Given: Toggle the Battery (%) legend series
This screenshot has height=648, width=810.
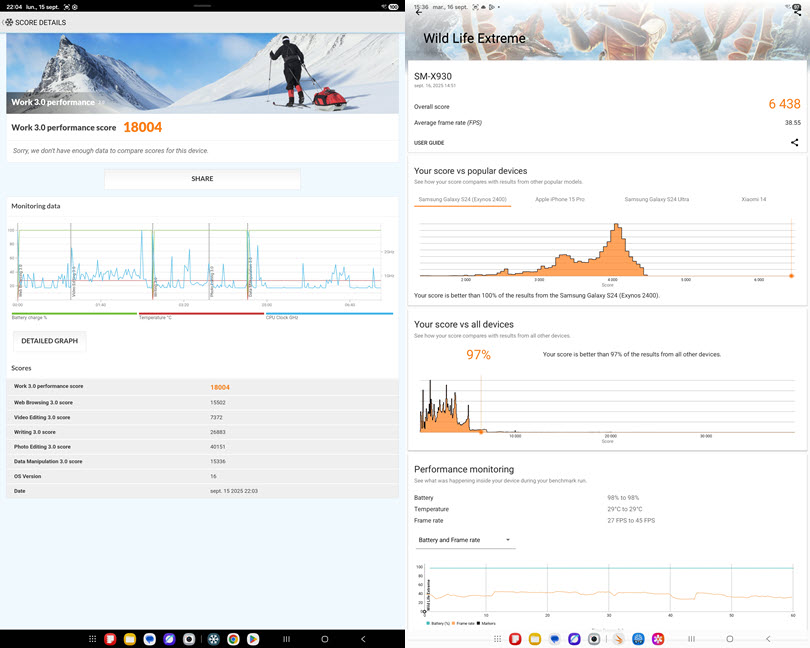Looking at the screenshot, I should pos(432,623).
